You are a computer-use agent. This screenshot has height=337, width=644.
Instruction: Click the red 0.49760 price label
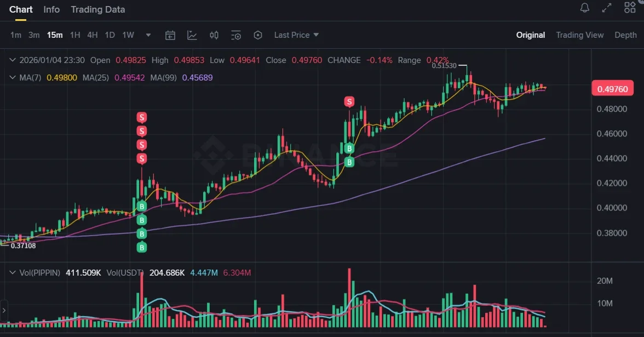[x=613, y=89]
